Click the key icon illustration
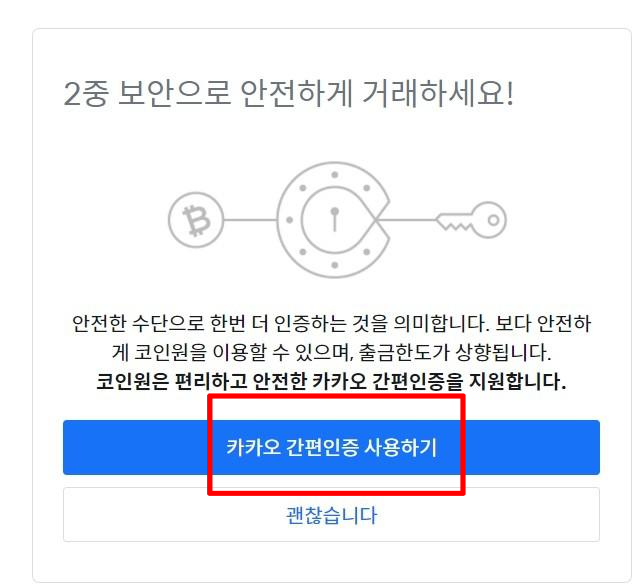The image size is (643, 588). tap(471, 220)
